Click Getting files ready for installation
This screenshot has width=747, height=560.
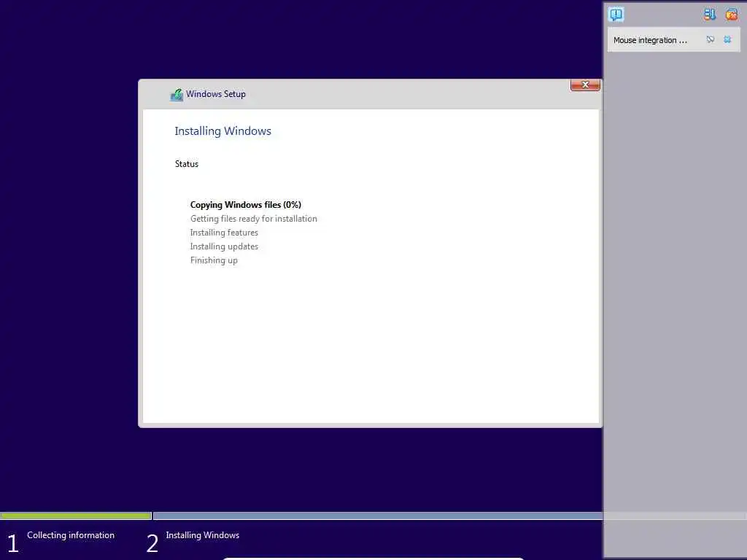click(x=253, y=219)
